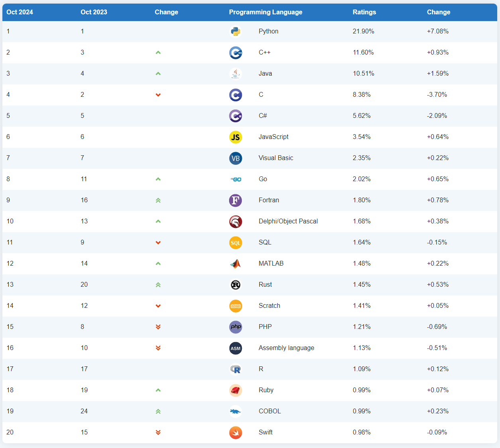500x448 pixels.
Task: Click the Python logo icon
Action: click(235, 31)
